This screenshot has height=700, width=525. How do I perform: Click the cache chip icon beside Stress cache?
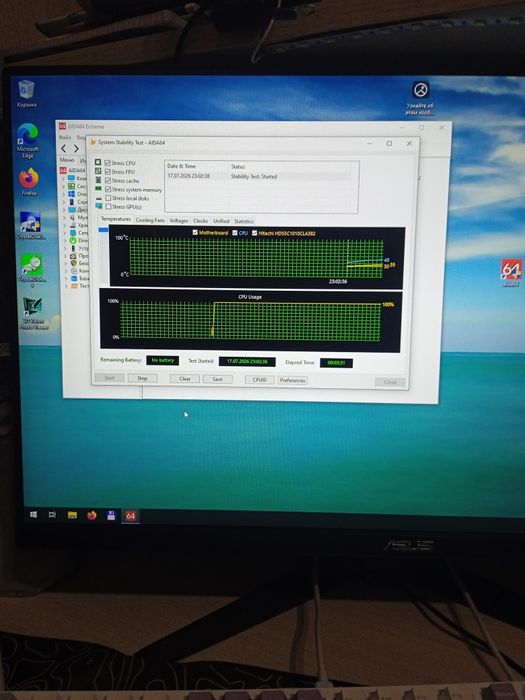point(98,180)
